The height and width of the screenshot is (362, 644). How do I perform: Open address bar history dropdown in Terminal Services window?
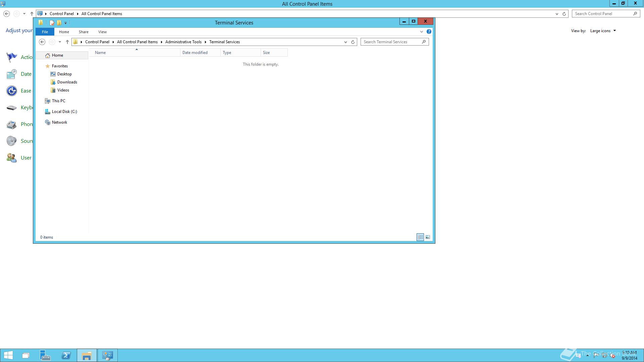[345, 42]
